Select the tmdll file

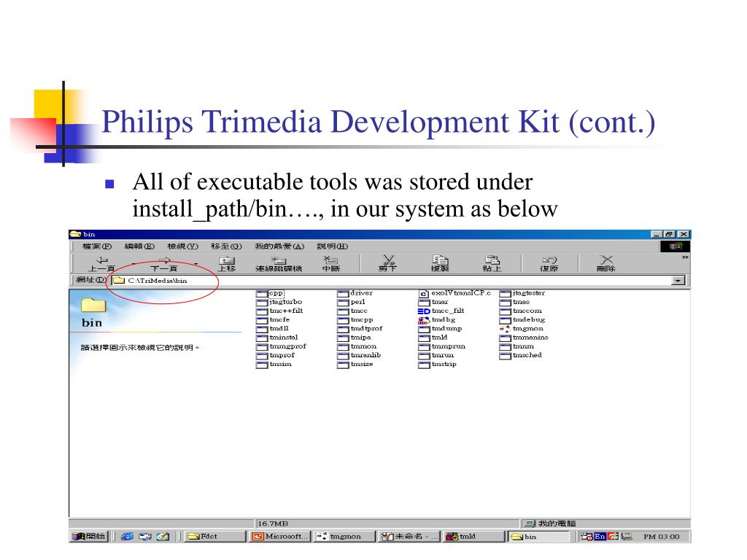pos(273,329)
